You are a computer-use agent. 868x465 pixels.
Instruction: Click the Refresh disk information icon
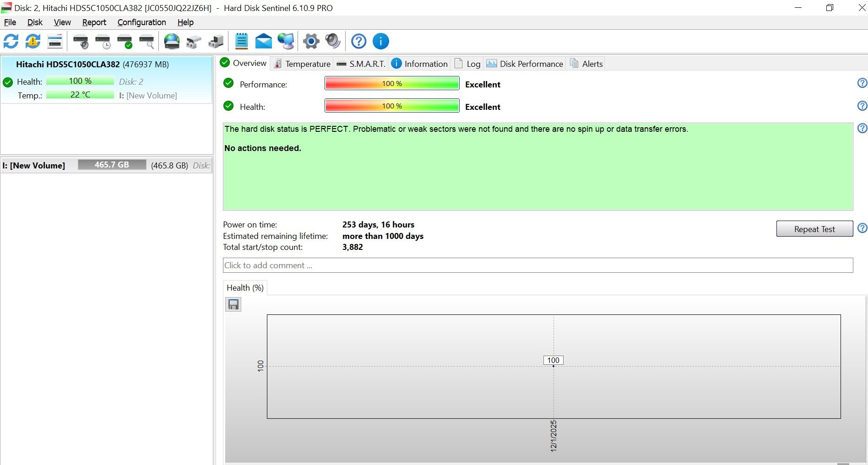pyautogui.click(x=11, y=42)
